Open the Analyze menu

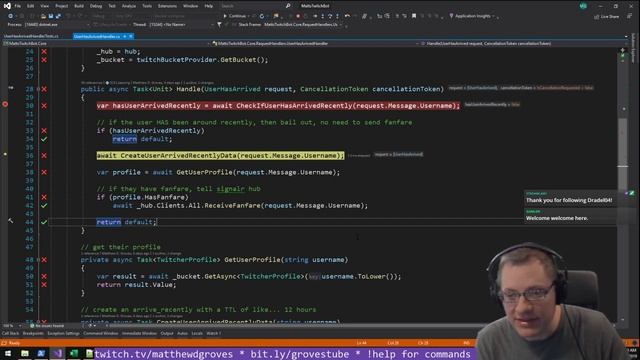coord(129,6)
